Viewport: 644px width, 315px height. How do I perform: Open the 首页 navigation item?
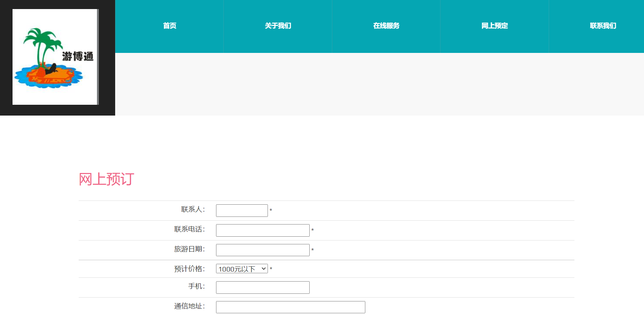point(169,26)
